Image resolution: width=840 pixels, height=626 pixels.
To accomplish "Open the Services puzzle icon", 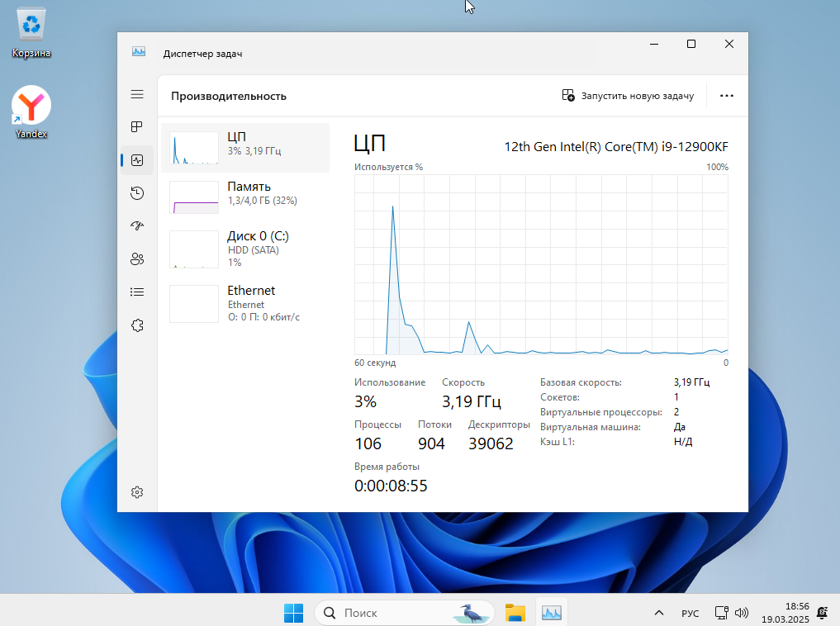I will (137, 325).
